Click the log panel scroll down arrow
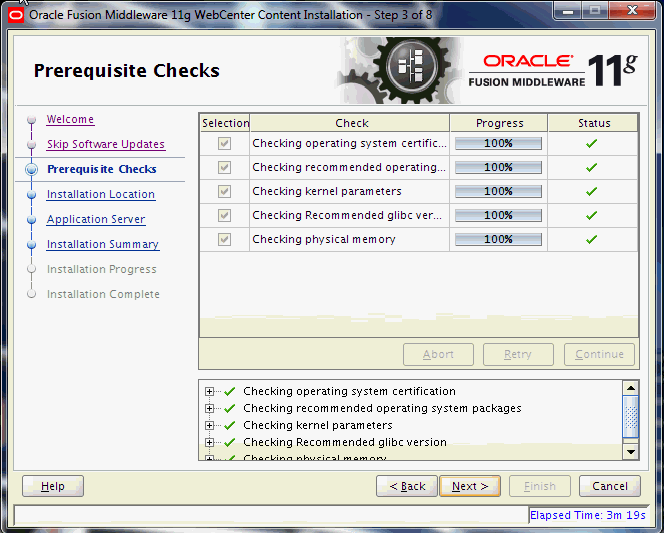Image resolution: width=664 pixels, height=533 pixels. (x=631, y=452)
